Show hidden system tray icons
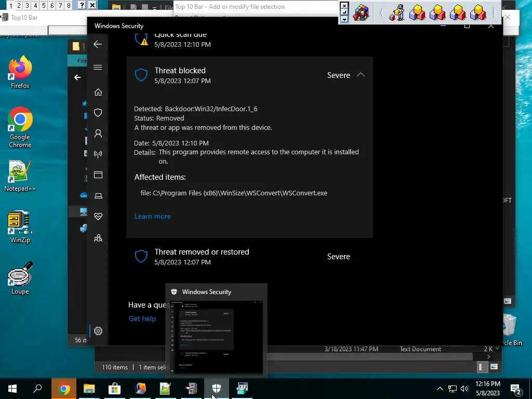Viewport: 532px width, 399px height. (x=440, y=389)
